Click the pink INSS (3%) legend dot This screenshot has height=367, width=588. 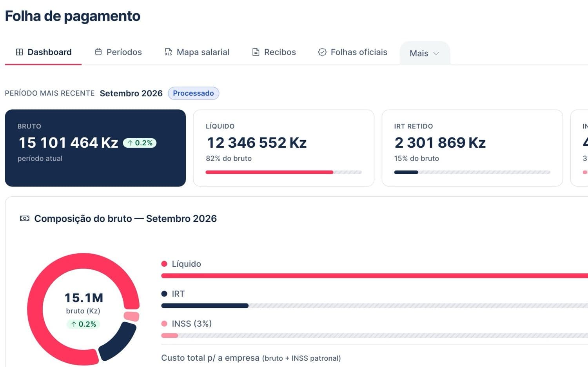164,324
